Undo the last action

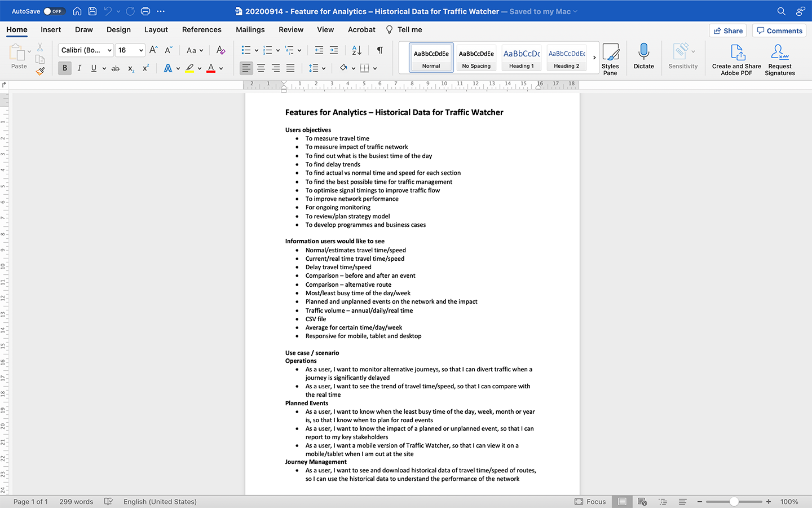tap(108, 11)
